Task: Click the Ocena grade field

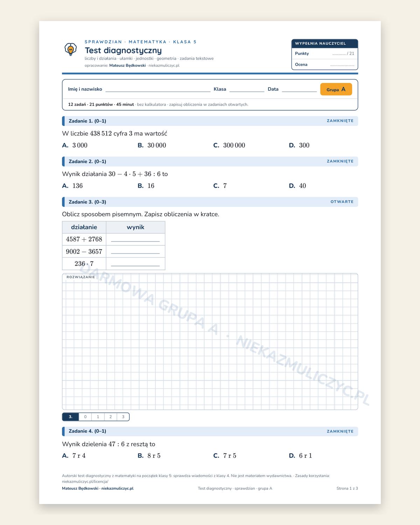Action: pyautogui.click(x=325, y=64)
